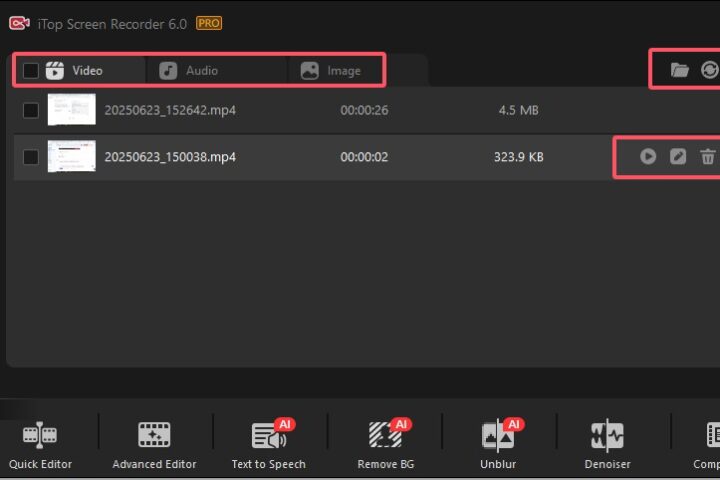Open Text to Speech AI tool

point(268,444)
